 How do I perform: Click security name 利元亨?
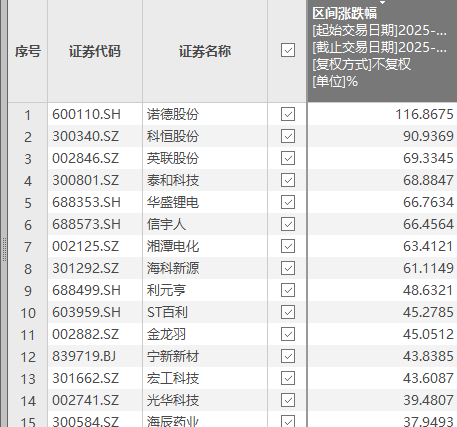(x=166, y=291)
